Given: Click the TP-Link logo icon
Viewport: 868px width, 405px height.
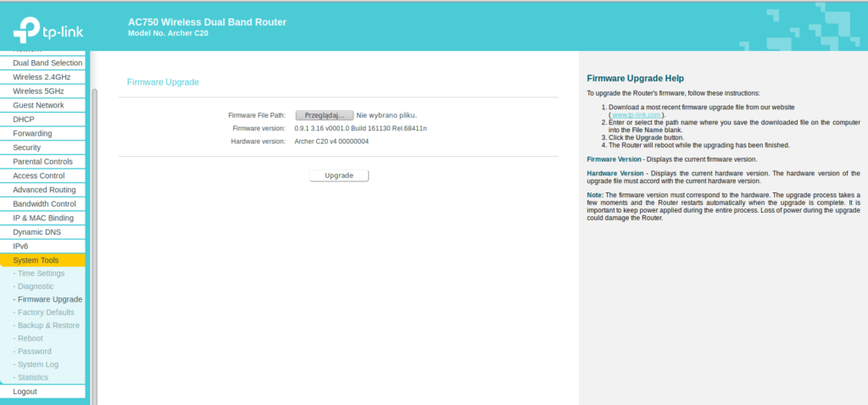Looking at the screenshot, I should coord(24,33).
